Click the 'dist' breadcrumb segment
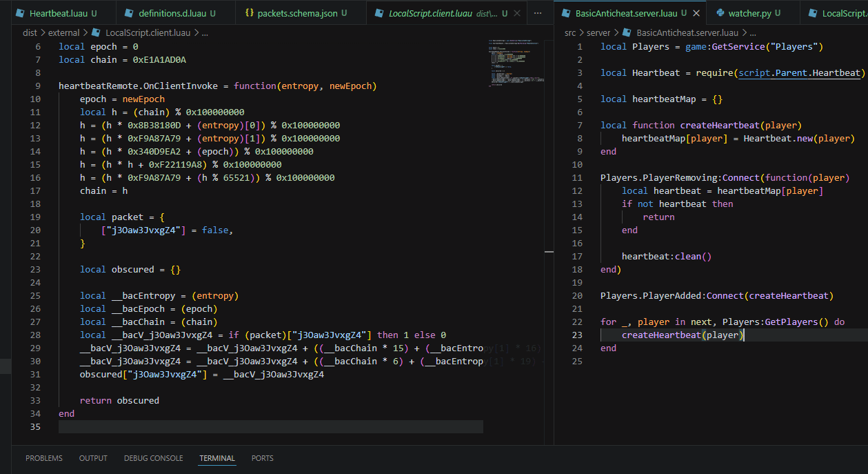The height and width of the screenshot is (474, 868). (30, 32)
